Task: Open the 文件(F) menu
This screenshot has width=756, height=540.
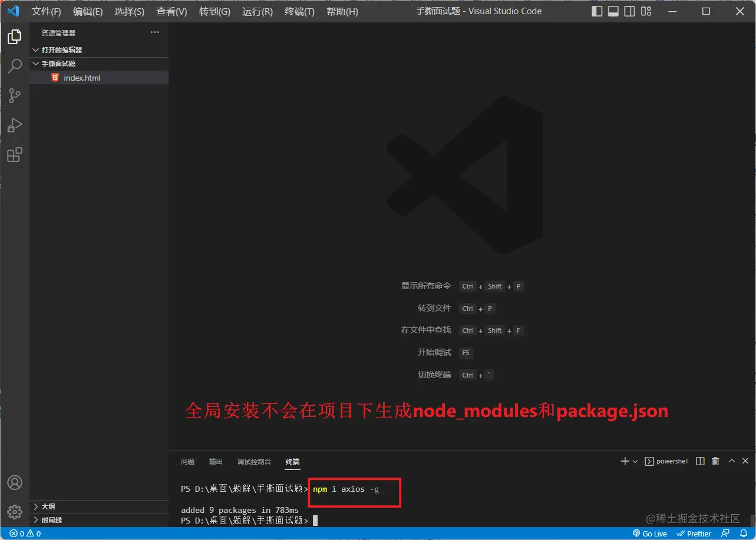Action: 46,12
